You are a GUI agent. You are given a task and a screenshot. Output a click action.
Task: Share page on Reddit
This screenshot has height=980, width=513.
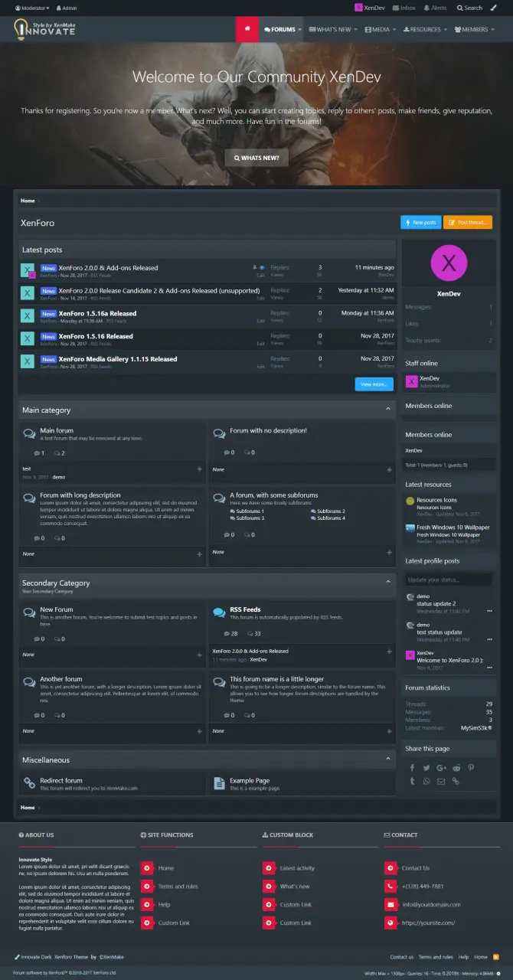tap(456, 768)
